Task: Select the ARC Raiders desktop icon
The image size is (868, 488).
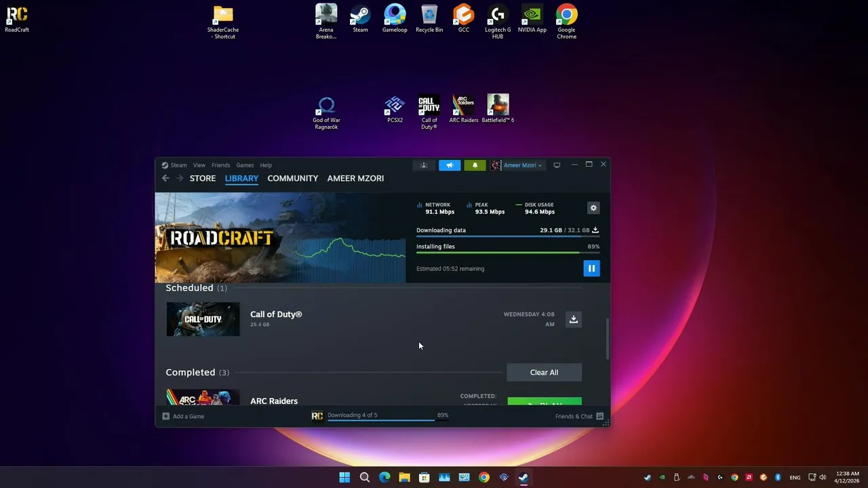Action: click(x=464, y=109)
